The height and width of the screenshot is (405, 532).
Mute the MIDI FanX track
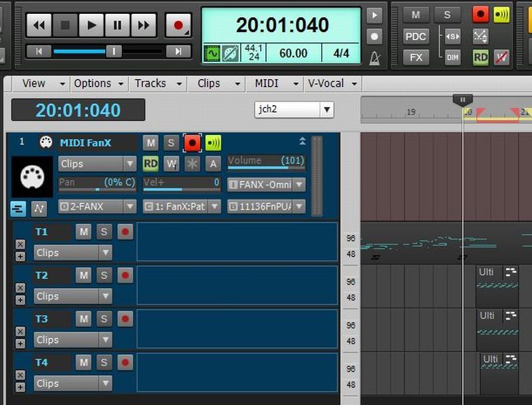[x=151, y=142]
